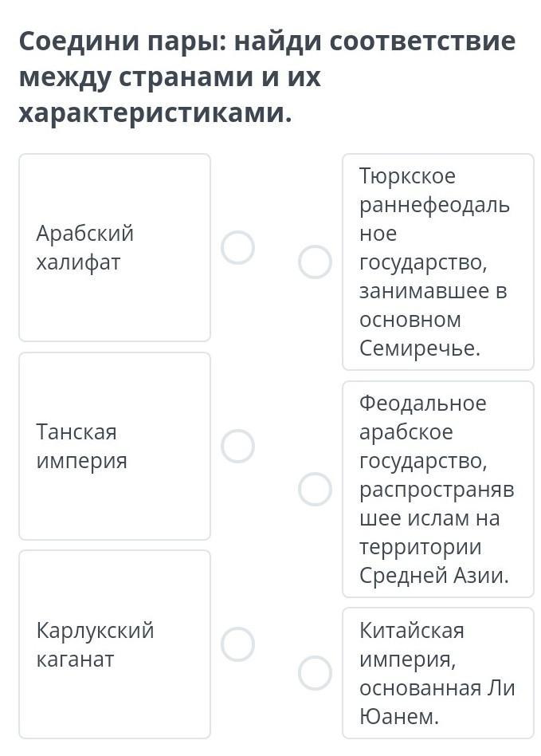The width and height of the screenshot is (541, 756).
Task: Select the connector circle beside Танская империя
Action: pos(237,446)
